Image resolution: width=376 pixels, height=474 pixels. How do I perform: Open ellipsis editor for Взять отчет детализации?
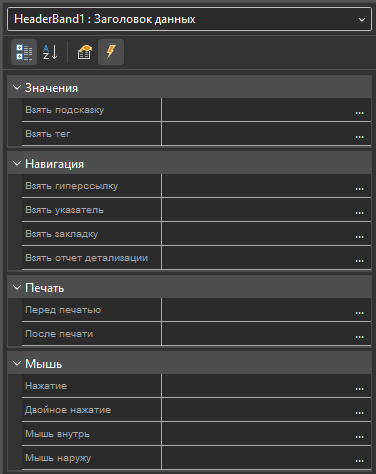point(359,261)
